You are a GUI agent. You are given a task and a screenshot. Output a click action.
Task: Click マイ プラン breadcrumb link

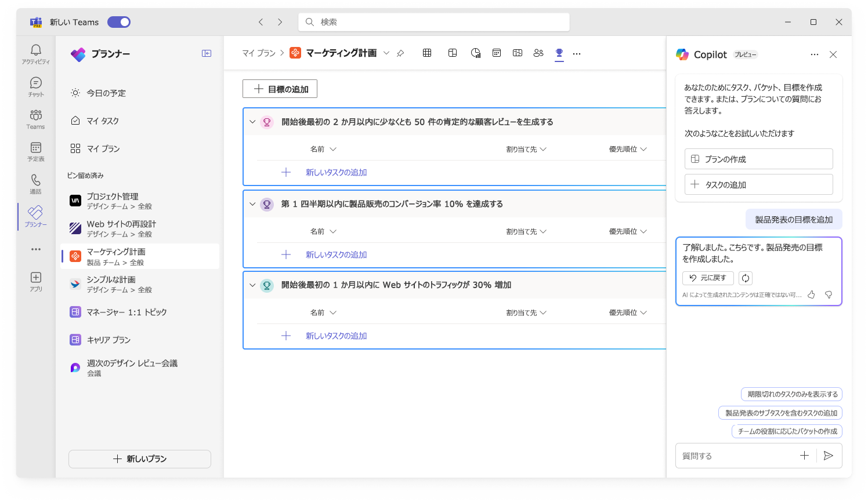click(259, 53)
